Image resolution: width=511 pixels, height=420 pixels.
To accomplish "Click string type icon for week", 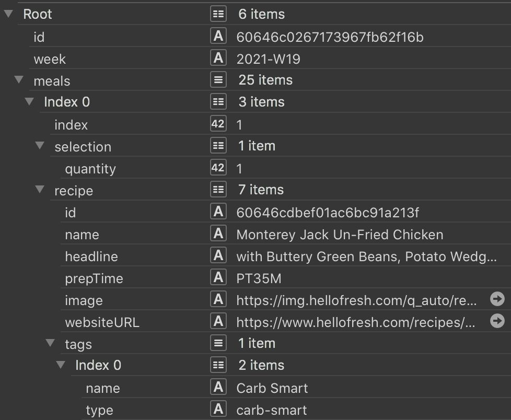I will (x=218, y=58).
